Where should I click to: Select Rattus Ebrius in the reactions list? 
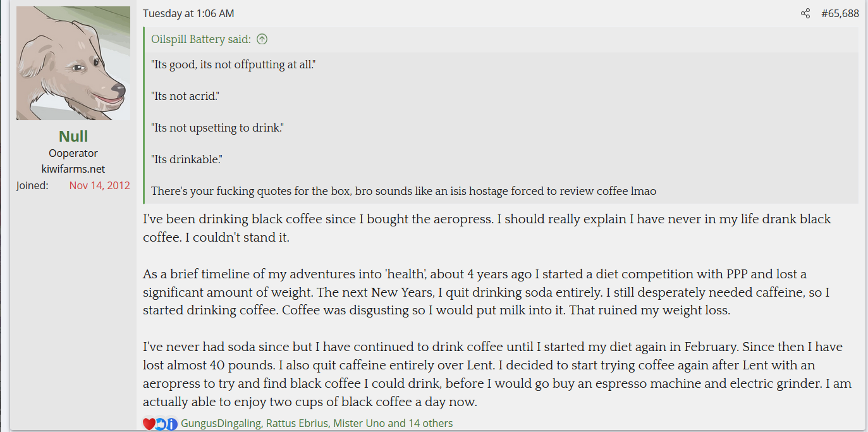point(296,423)
